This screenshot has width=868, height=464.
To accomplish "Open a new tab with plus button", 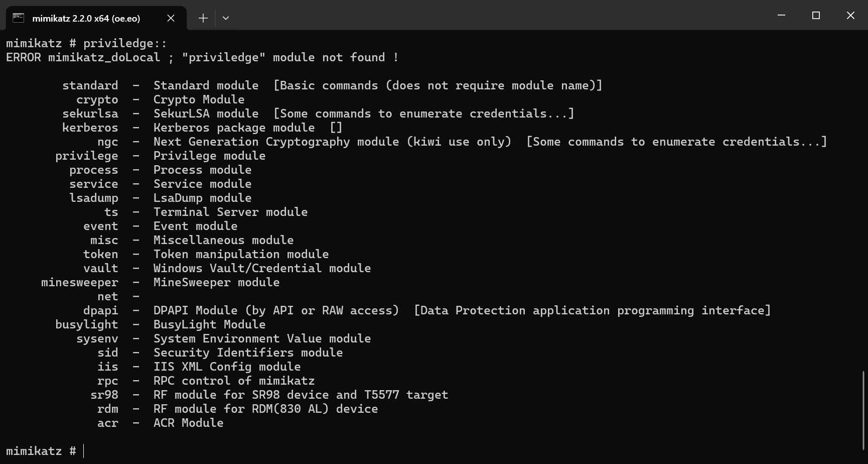I will click(x=203, y=18).
